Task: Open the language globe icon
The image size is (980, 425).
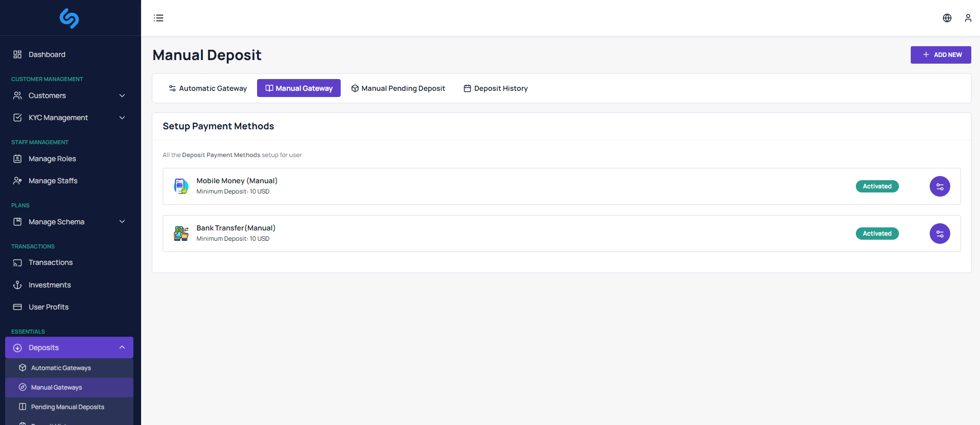Action: click(x=947, y=18)
